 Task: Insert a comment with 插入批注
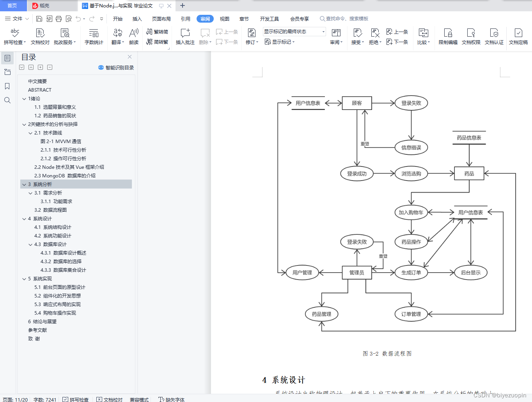coord(185,36)
